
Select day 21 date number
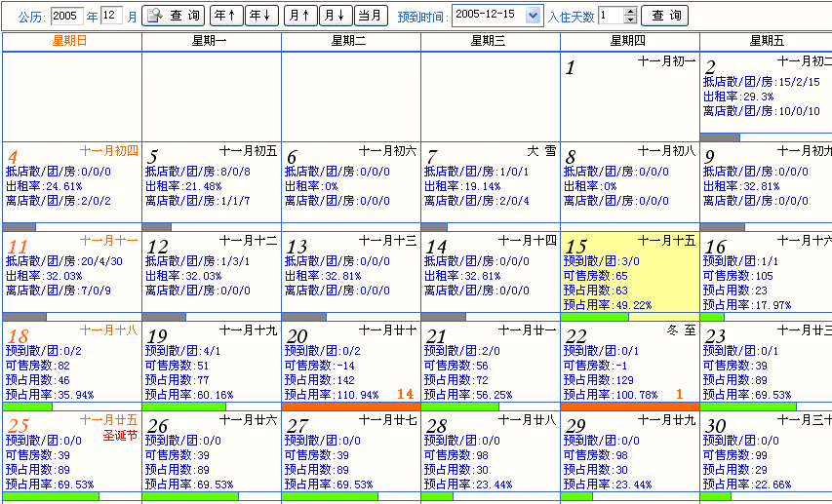(x=436, y=336)
